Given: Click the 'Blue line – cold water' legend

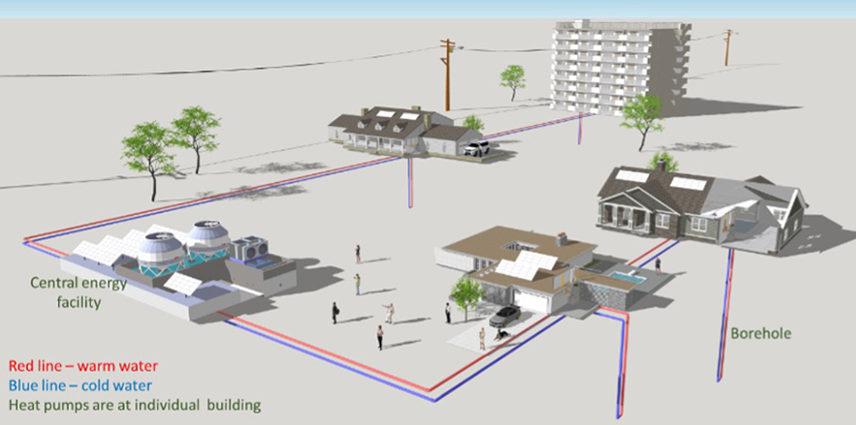Looking at the screenshot, I should (x=80, y=386).
